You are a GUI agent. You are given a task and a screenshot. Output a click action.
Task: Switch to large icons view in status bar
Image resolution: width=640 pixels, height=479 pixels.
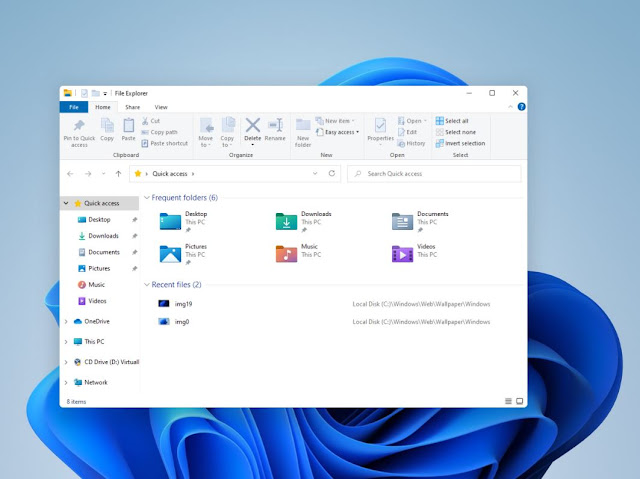pyautogui.click(x=520, y=401)
